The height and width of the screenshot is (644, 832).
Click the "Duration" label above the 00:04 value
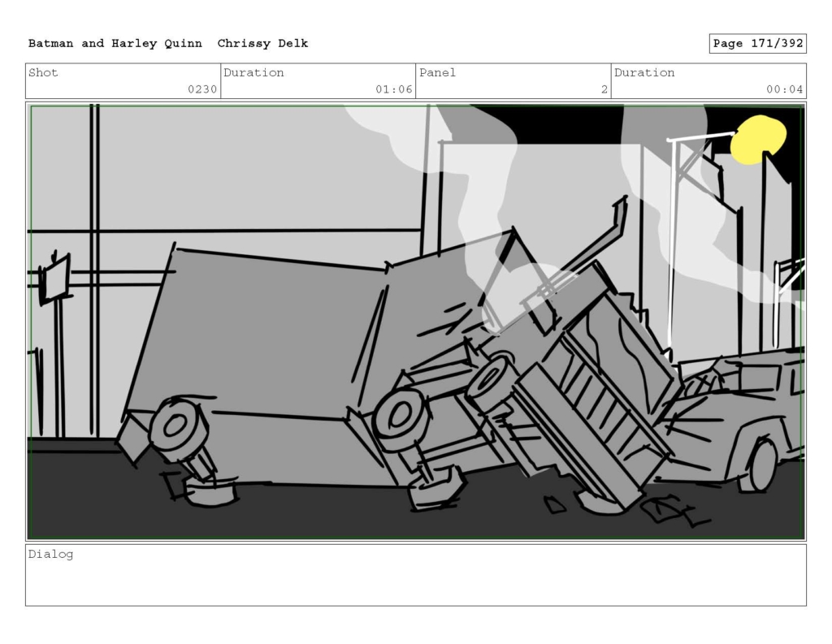tap(644, 72)
